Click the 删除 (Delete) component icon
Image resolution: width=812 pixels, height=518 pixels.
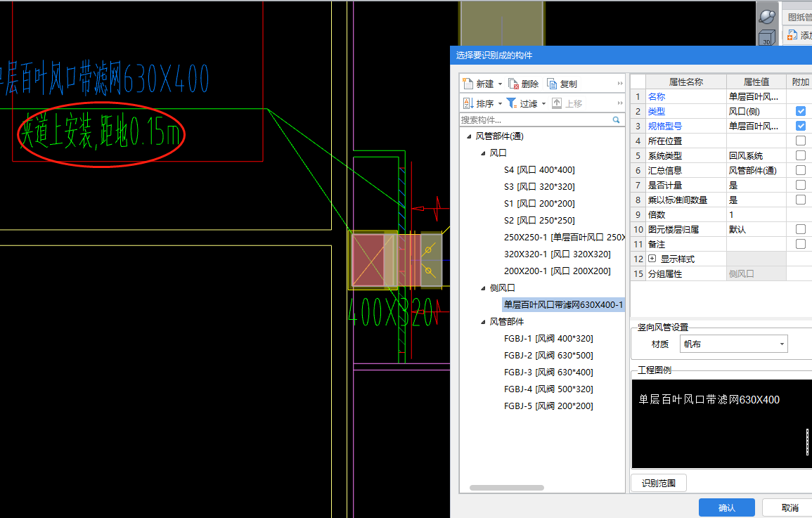[x=514, y=84]
